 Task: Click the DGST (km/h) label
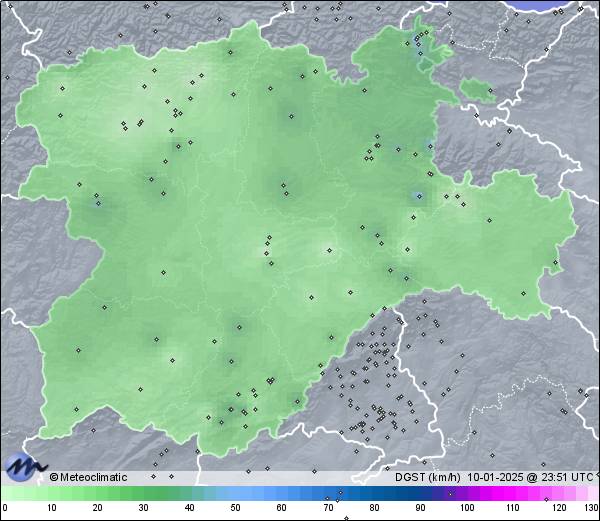coord(427,477)
